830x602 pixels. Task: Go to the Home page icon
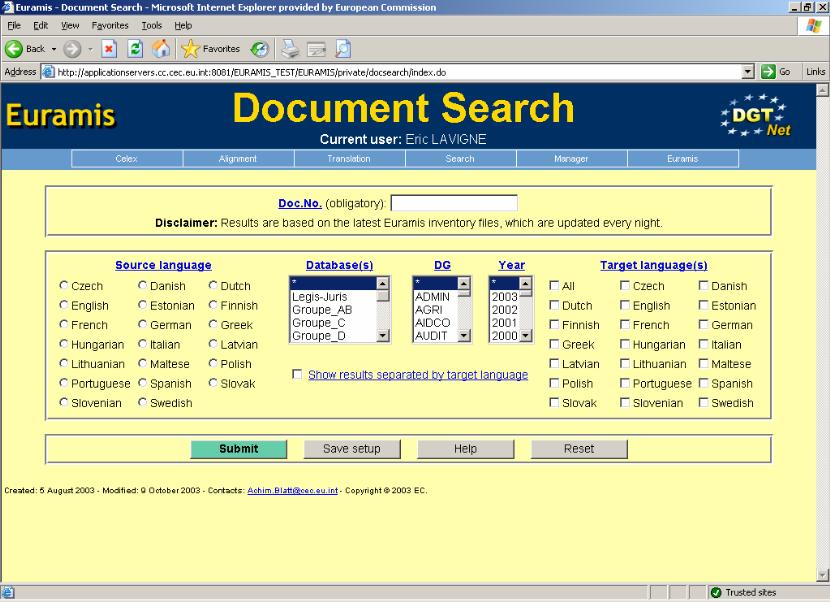click(x=161, y=49)
